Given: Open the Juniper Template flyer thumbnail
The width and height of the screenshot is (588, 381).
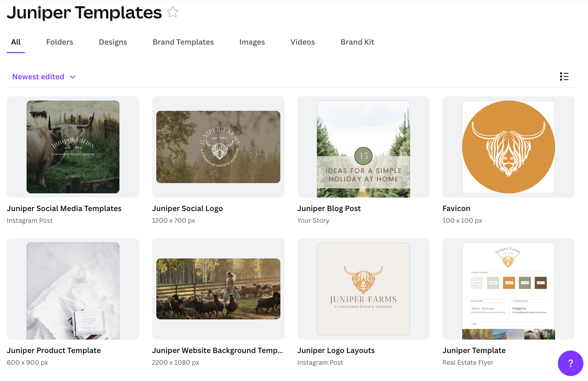Looking at the screenshot, I should [509, 289].
